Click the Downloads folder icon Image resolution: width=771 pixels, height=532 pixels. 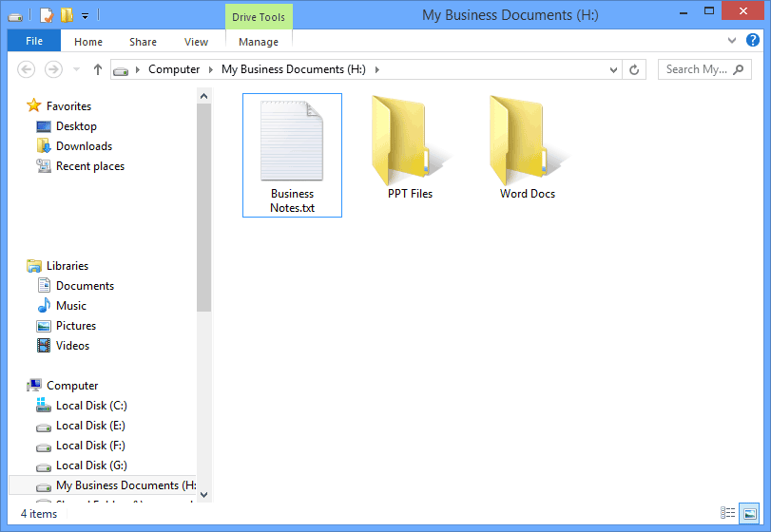pyautogui.click(x=44, y=146)
